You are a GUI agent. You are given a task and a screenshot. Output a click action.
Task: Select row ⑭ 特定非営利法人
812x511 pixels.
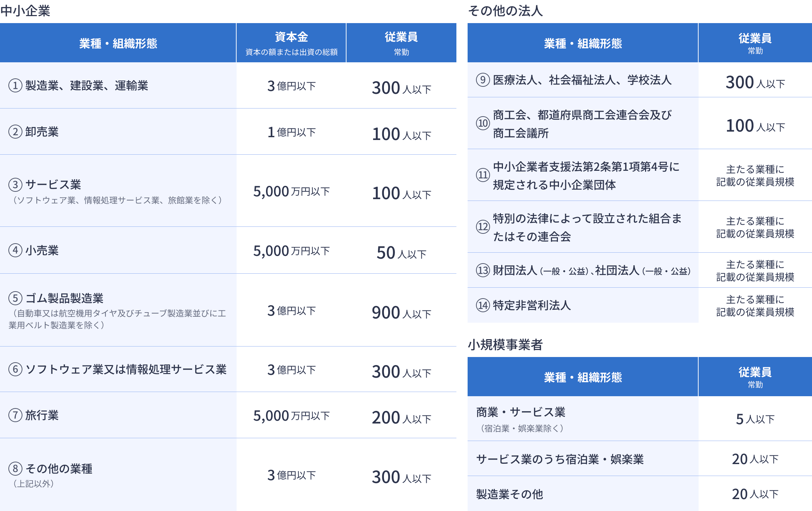coord(524,305)
